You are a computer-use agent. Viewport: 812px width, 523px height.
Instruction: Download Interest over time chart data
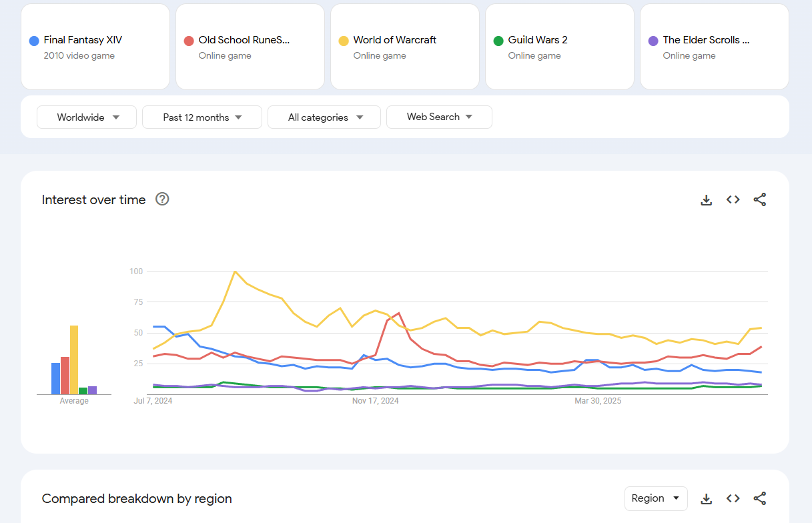coord(707,199)
